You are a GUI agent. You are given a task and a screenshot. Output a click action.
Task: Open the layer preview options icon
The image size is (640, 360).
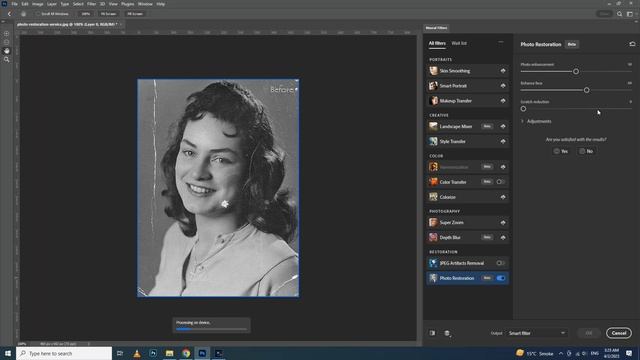447,333
